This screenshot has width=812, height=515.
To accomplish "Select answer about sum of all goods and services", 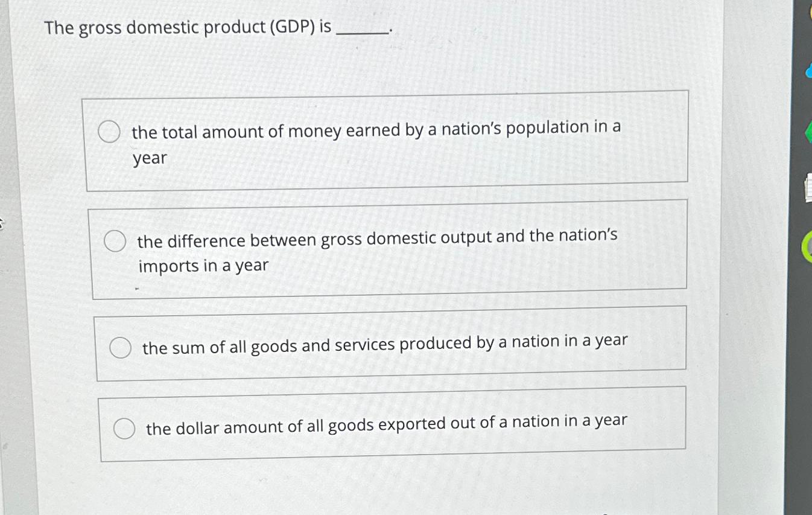I will 121,346.
